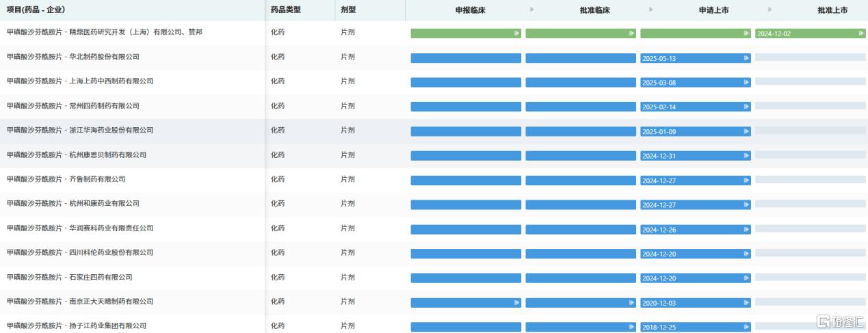Viewport: 868px width, 333px height.
Task: Click the 批准临床 stage header
Action: 594,10
